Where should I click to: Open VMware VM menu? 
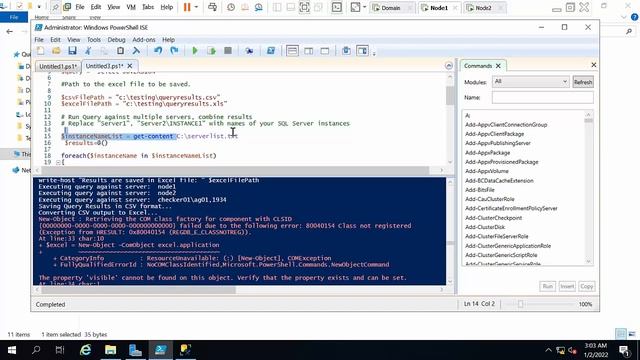(x=131, y=7)
